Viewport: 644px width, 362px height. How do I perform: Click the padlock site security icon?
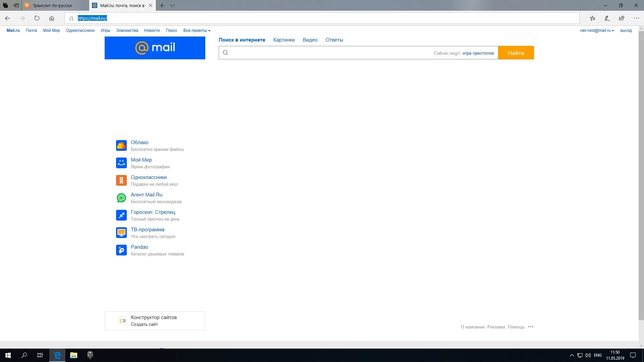pyautogui.click(x=71, y=18)
